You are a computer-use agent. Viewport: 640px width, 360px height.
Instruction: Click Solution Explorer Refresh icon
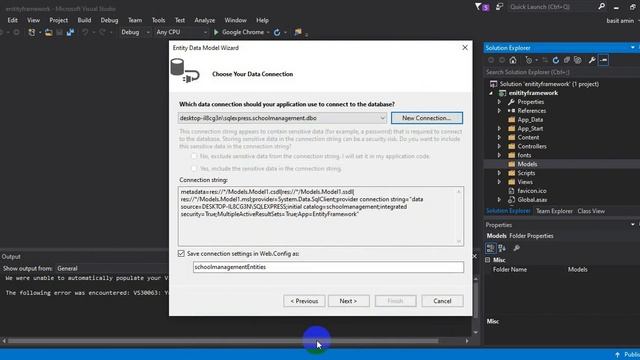click(x=556, y=60)
